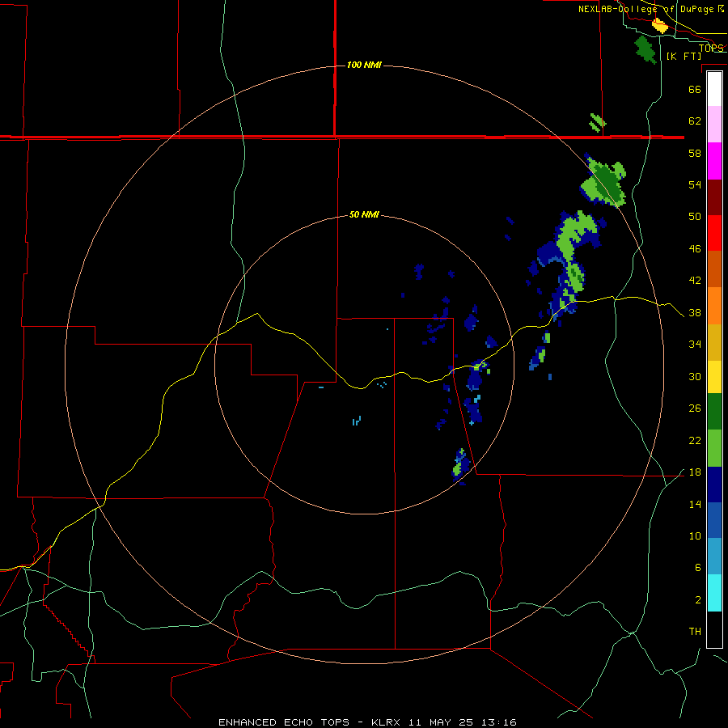
Task: Click the bright yellow legend band
Action: click(714, 376)
